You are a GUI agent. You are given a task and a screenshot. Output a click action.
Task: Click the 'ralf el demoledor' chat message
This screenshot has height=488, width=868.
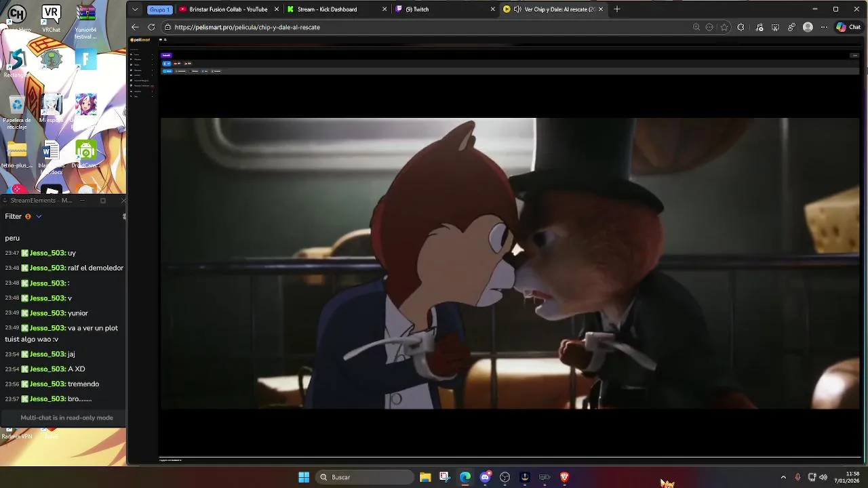pyautogui.click(x=96, y=268)
